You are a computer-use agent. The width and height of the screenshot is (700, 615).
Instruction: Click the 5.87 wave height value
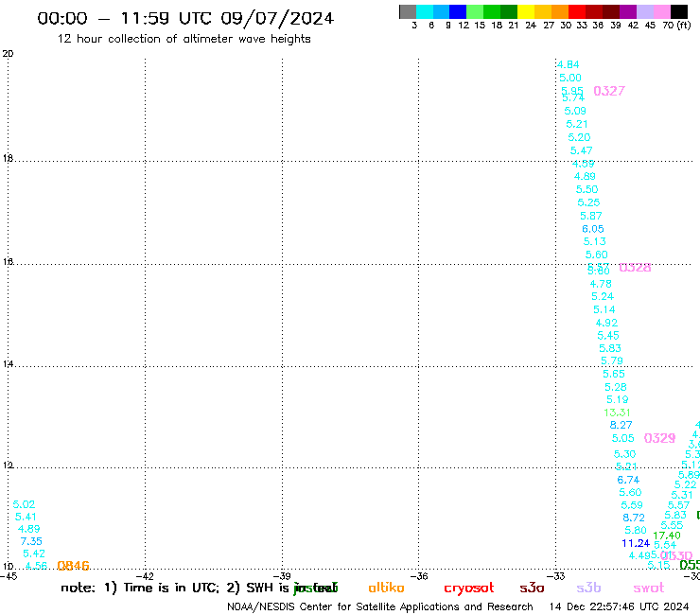[591, 216]
